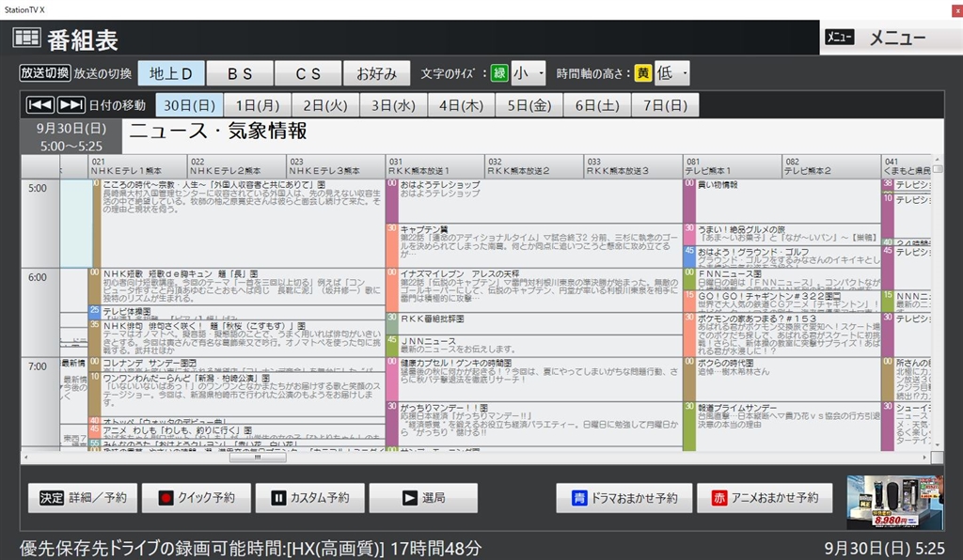The width and height of the screenshot is (963, 560).
Task: Click the アニメおまかせ予約 button
Action: click(766, 498)
